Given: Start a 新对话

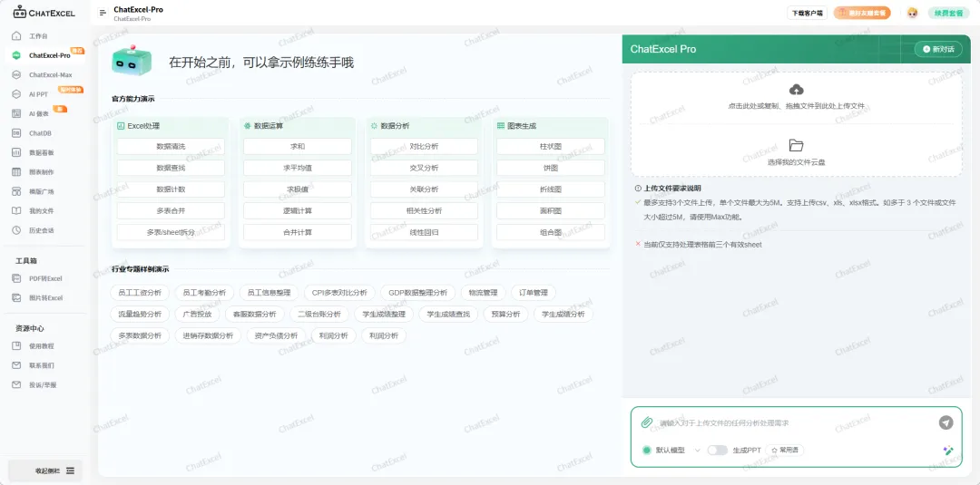Looking at the screenshot, I should click(x=938, y=49).
